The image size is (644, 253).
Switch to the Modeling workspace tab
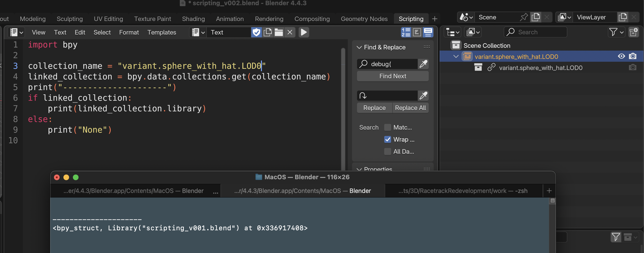[x=33, y=19]
